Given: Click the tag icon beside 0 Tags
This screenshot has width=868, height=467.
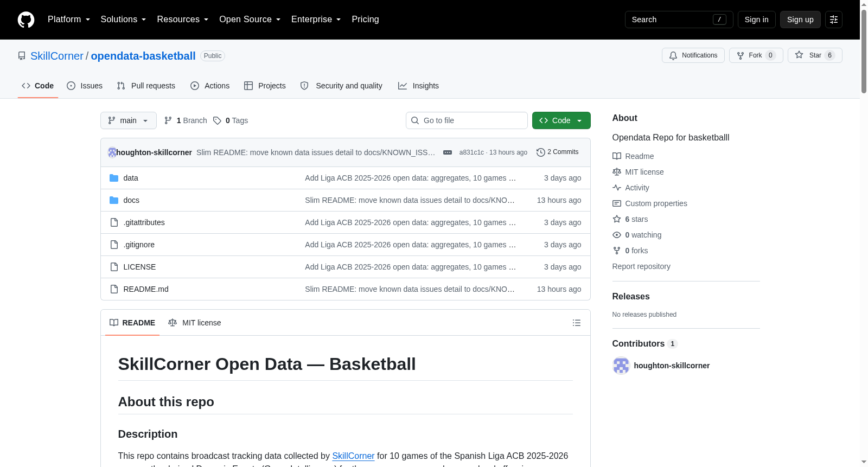Looking at the screenshot, I should (x=217, y=120).
